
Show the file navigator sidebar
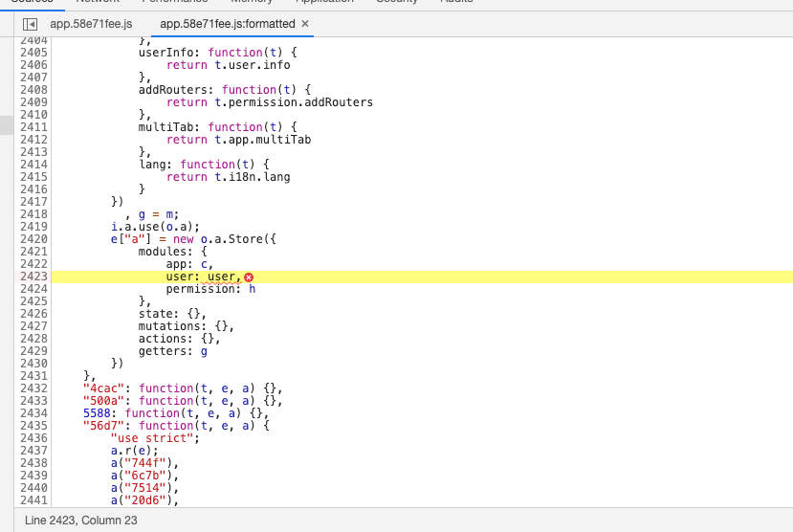coord(31,24)
